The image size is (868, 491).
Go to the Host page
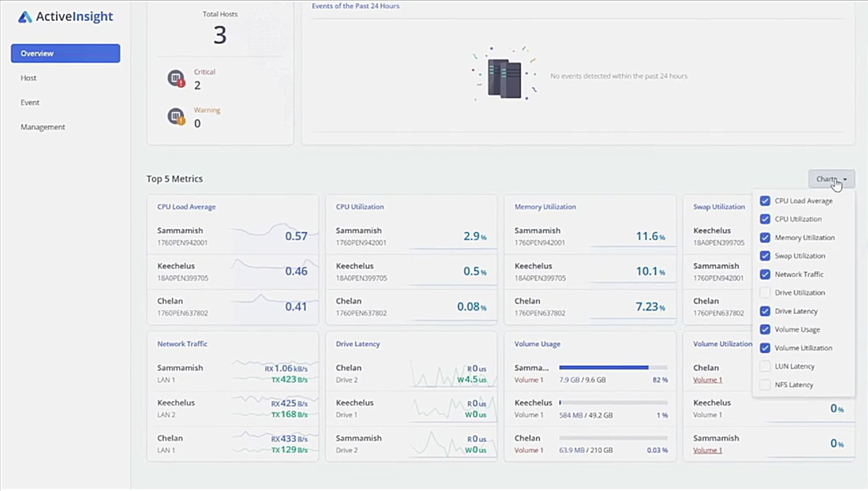click(x=28, y=78)
